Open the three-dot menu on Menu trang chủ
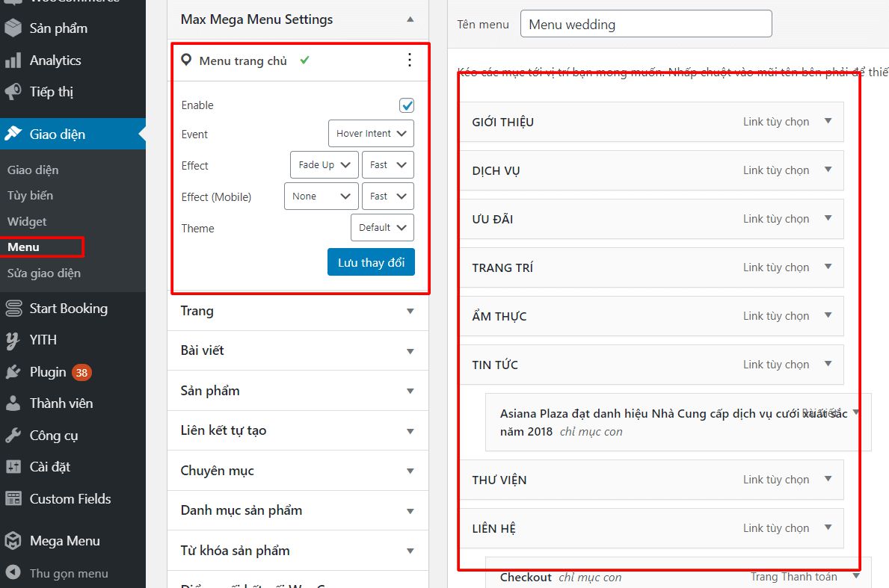Image resolution: width=889 pixels, height=588 pixels. click(x=409, y=61)
